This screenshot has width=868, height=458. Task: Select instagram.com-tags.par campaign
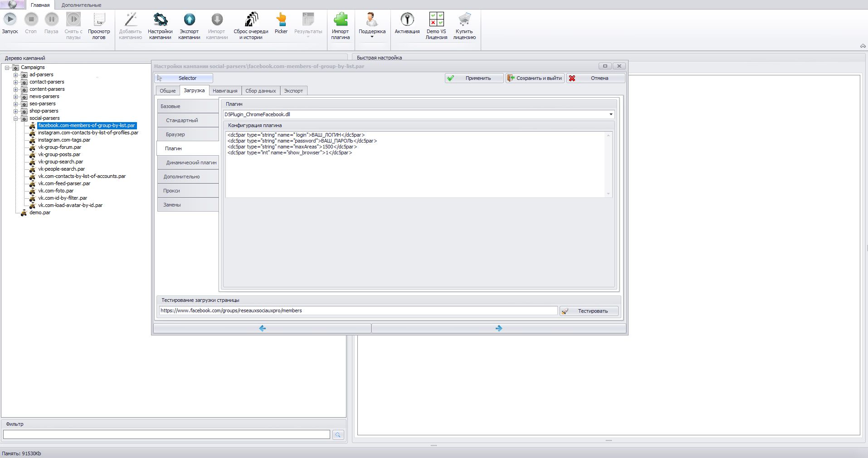[x=64, y=140]
